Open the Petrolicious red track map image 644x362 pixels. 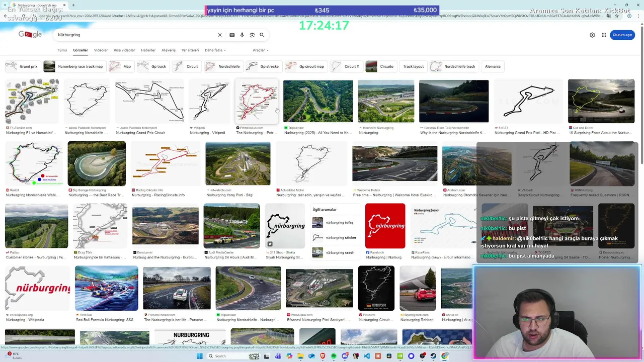coord(257,101)
